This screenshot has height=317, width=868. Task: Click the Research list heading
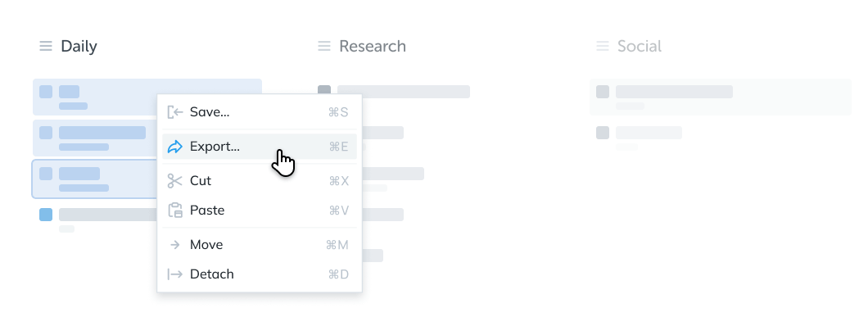373,46
